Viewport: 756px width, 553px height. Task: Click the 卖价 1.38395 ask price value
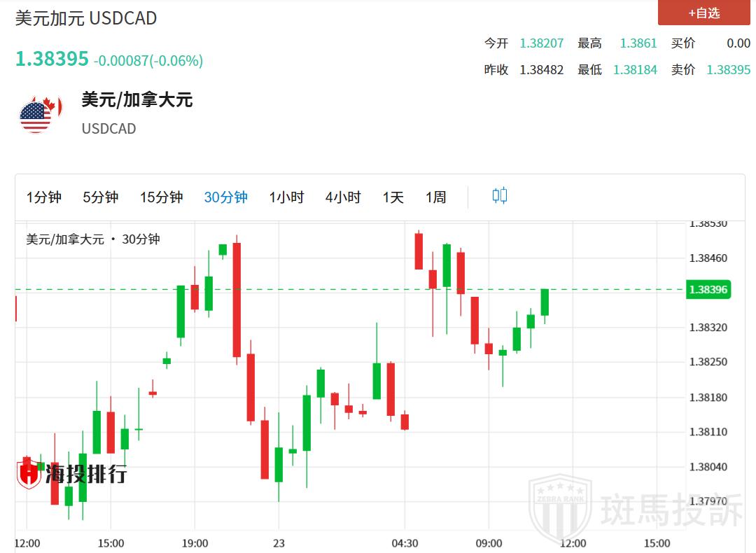[728, 70]
